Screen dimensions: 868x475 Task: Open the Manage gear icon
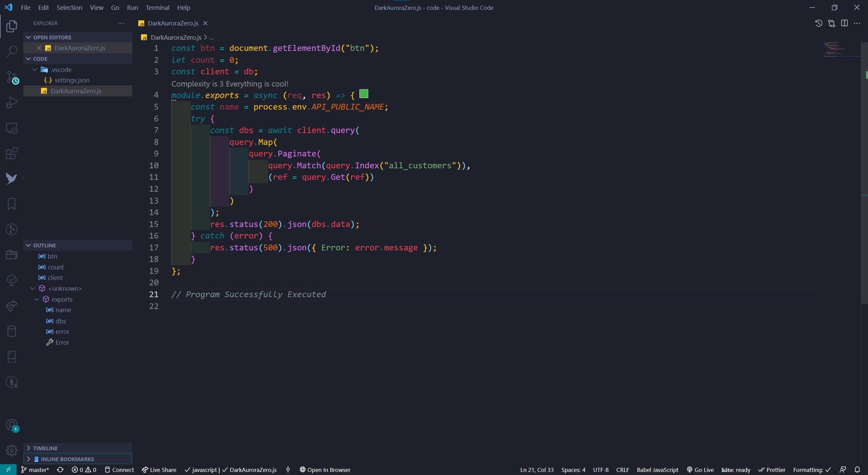click(12, 450)
